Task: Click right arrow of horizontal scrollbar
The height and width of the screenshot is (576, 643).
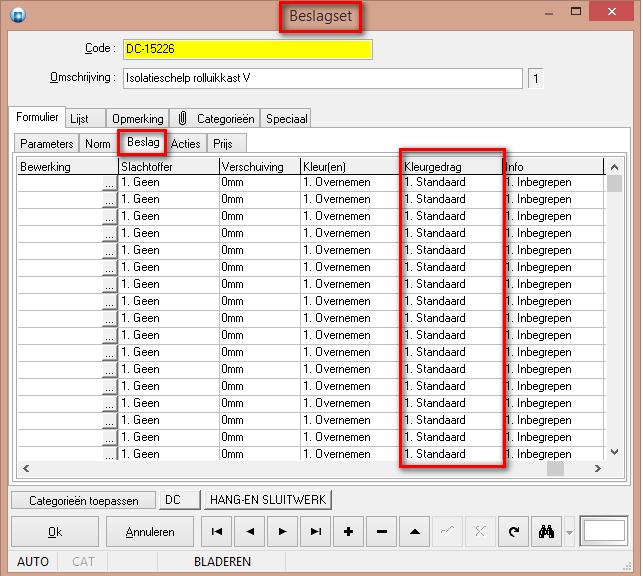Action: (598, 468)
